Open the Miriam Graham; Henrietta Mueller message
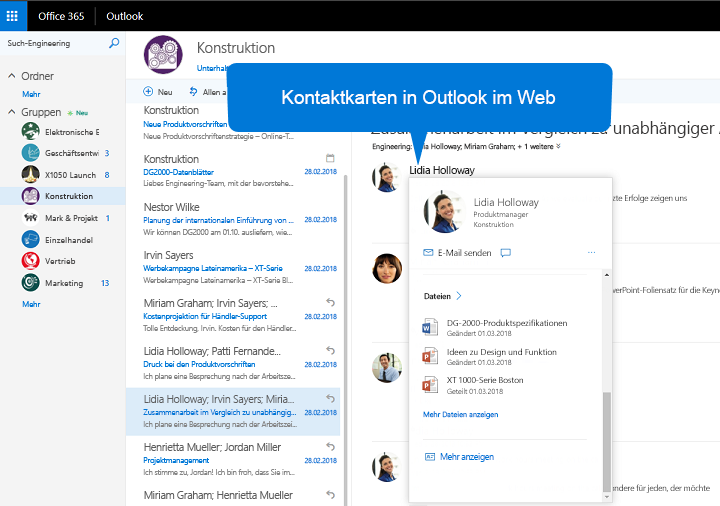The height and width of the screenshot is (506, 720). pos(233,495)
